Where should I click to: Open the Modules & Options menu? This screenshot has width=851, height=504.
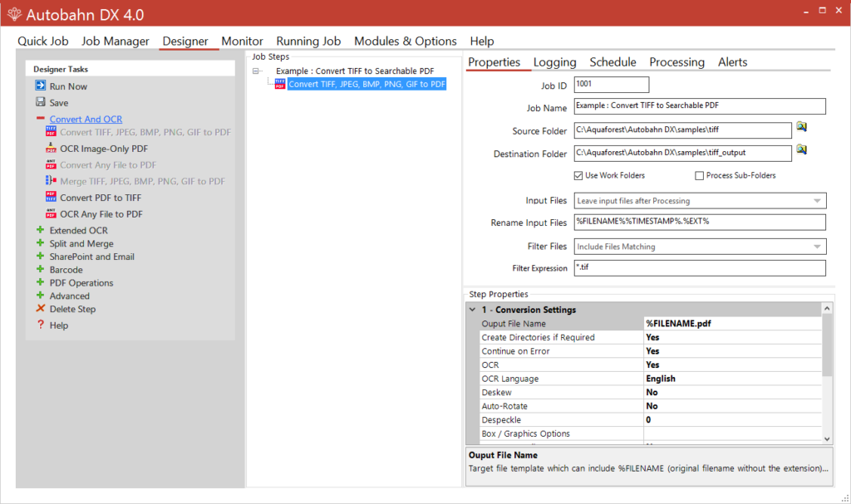pos(405,41)
